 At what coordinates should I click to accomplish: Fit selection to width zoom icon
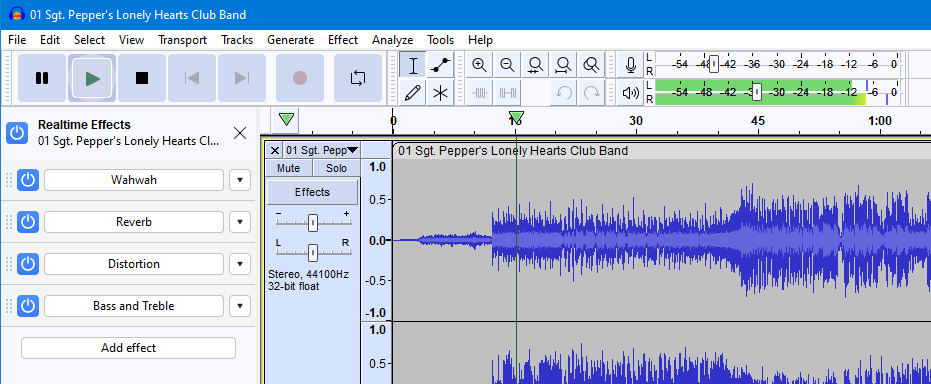tap(535, 65)
